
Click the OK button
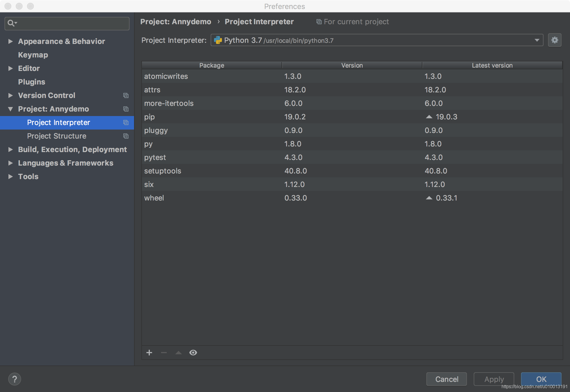pos(541,379)
